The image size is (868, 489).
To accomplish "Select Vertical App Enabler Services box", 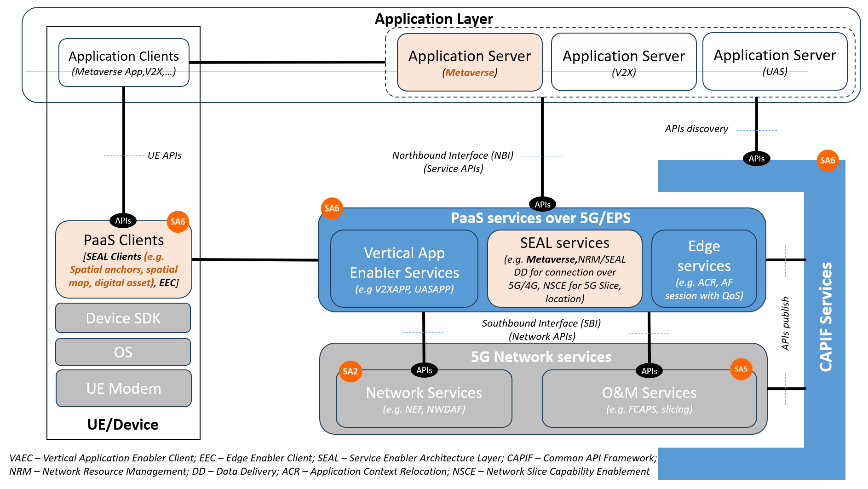I will click(404, 269).
